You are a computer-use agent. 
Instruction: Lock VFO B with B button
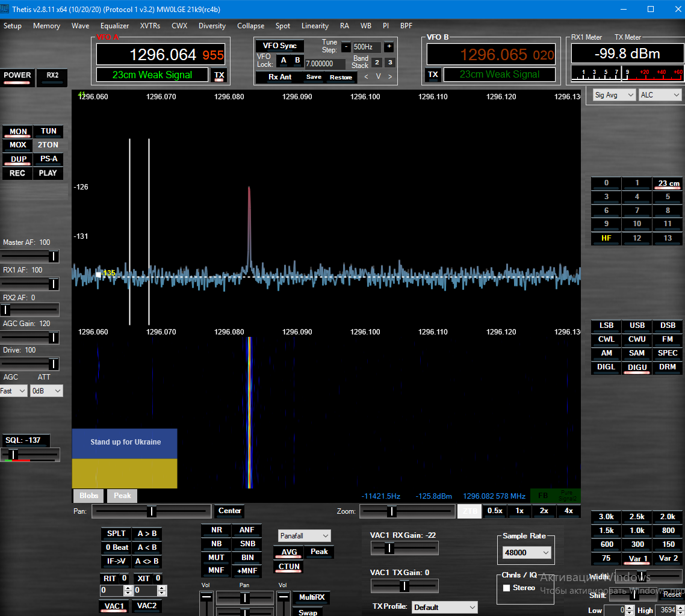[x=297, y=60]
